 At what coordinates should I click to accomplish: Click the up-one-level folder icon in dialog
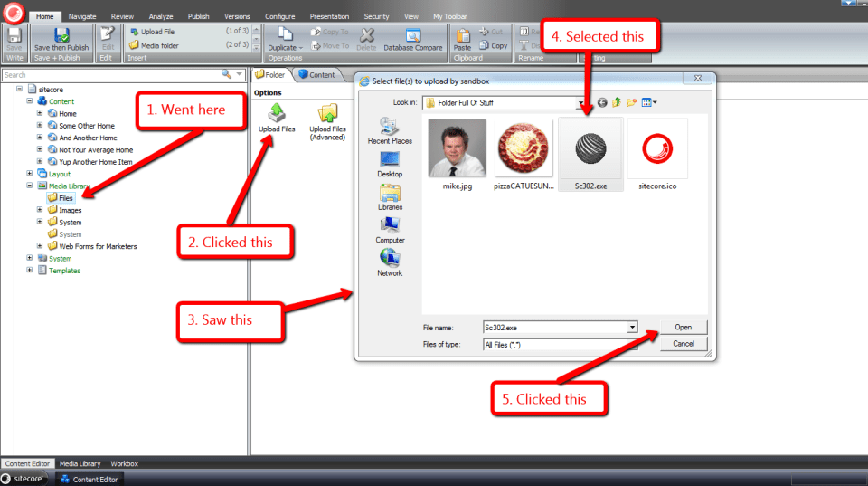point(617,102)
